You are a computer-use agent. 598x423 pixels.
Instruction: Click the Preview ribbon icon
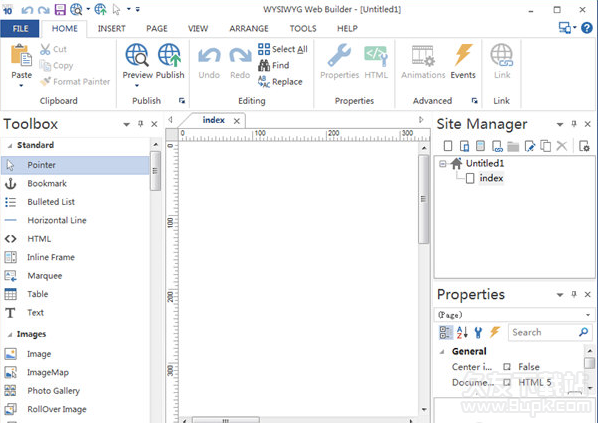tap(137, 56)
